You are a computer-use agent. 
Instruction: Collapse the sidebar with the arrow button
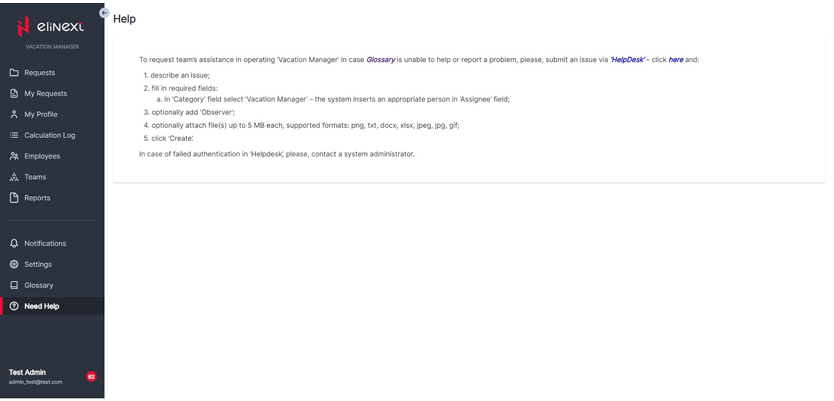[x=105, y=12]
